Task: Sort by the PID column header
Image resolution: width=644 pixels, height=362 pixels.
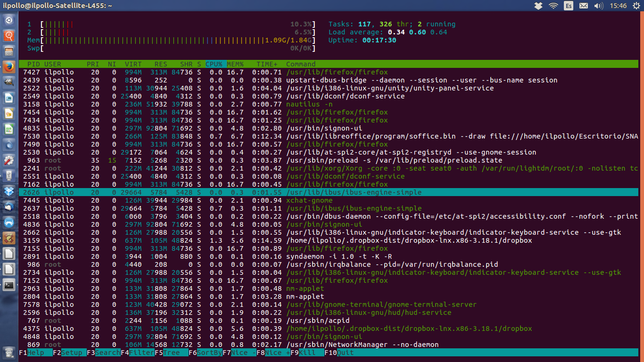Action: point(33,64)
